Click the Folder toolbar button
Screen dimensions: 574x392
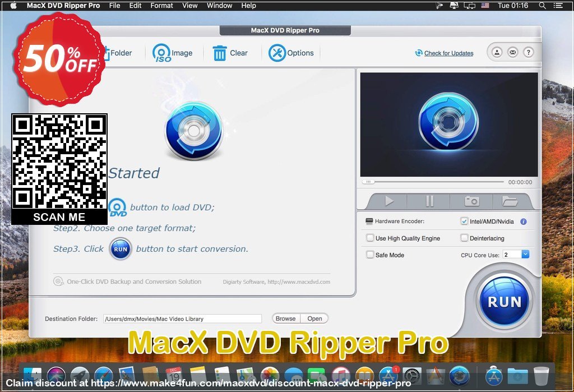tap(118, 53)
